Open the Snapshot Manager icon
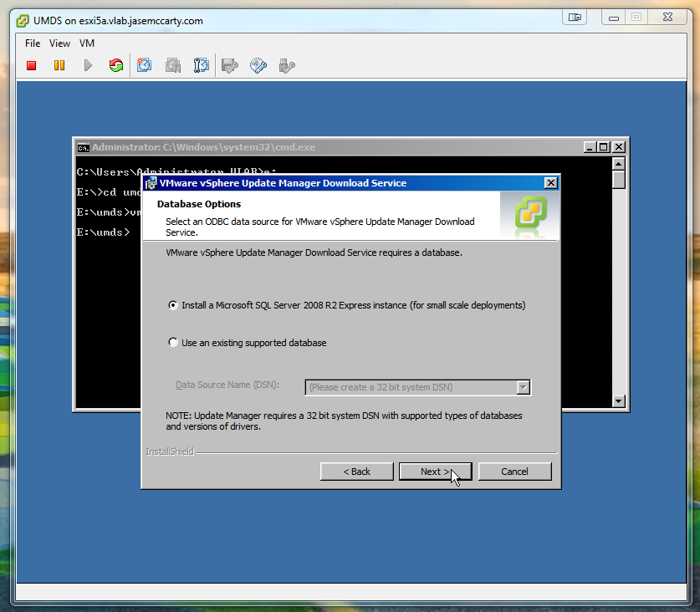Screen dimensions: 700x612 (x=202, y=65)
